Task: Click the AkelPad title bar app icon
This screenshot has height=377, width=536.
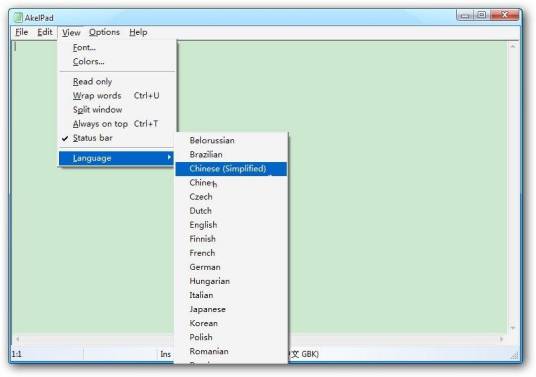Action: point(18,17)
